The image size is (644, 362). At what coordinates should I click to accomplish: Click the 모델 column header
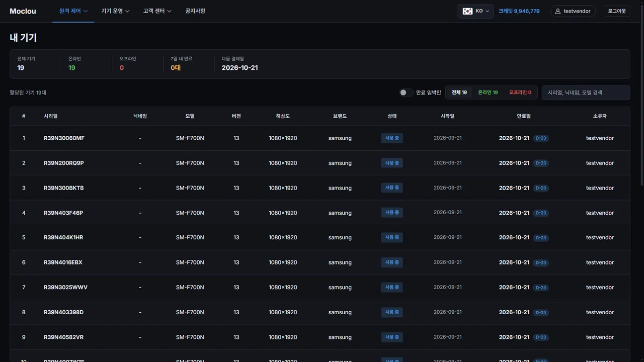coord(190,116)
